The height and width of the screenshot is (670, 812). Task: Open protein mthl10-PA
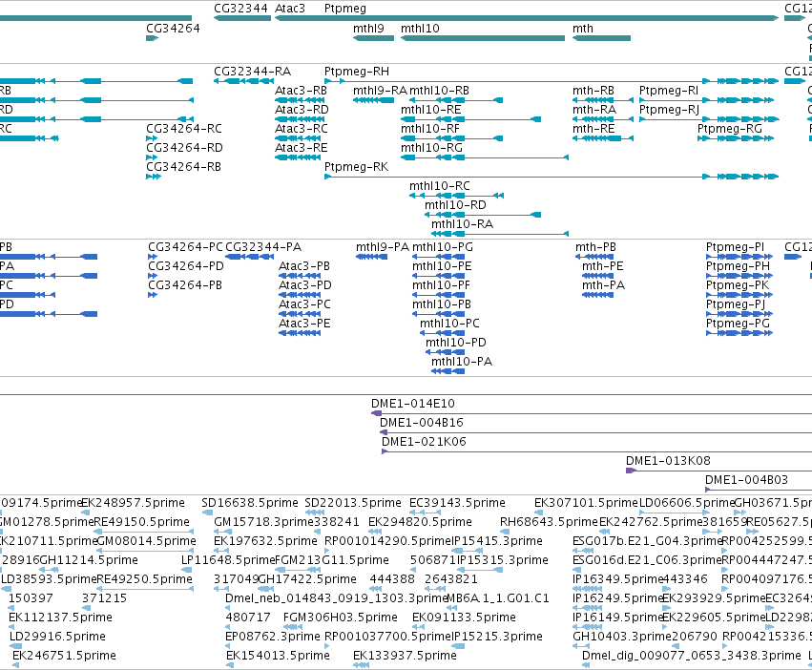[462, 361]
